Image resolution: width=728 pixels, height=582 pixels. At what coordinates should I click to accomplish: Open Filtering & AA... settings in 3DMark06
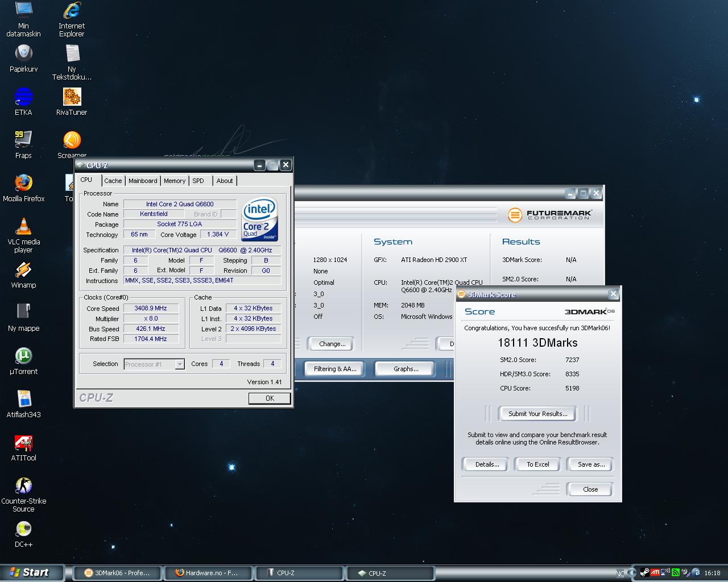[335, 369]
